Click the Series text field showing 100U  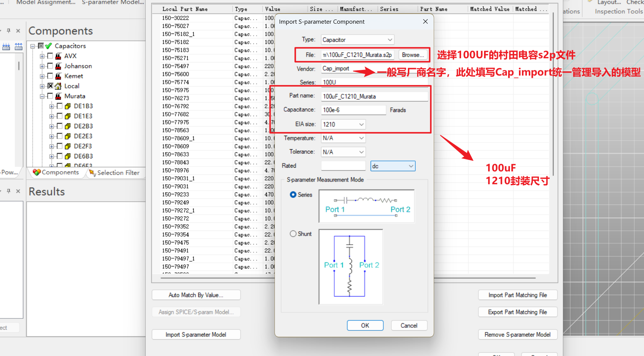point(374,82)
